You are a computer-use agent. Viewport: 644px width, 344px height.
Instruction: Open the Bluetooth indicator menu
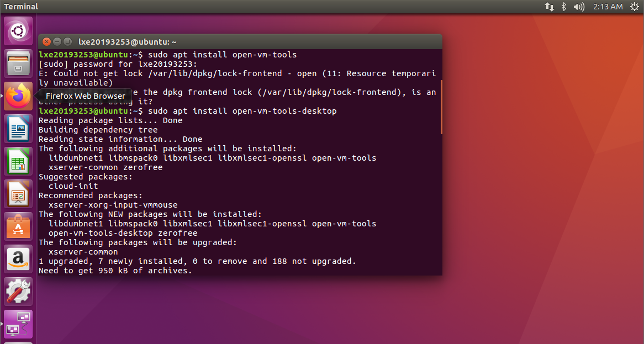(x=564, y=7)
